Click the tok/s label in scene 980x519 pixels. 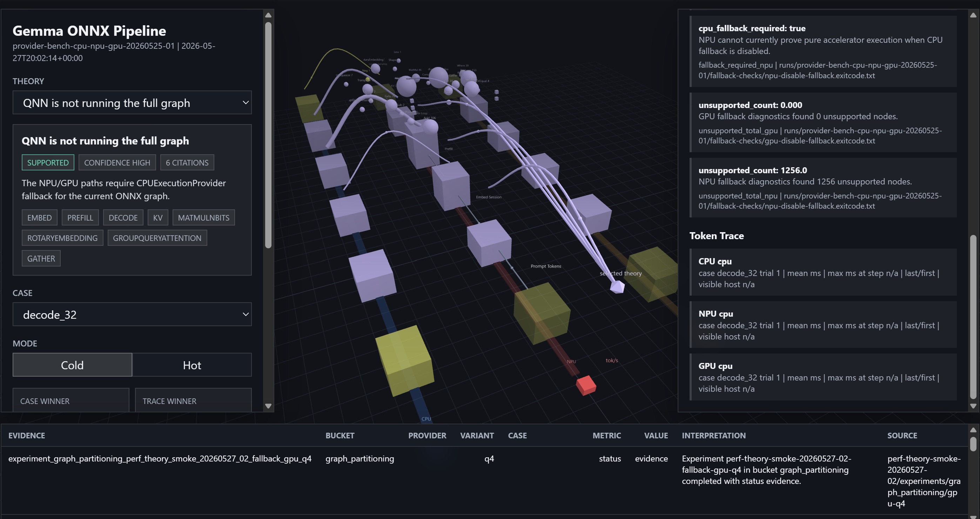612,360
